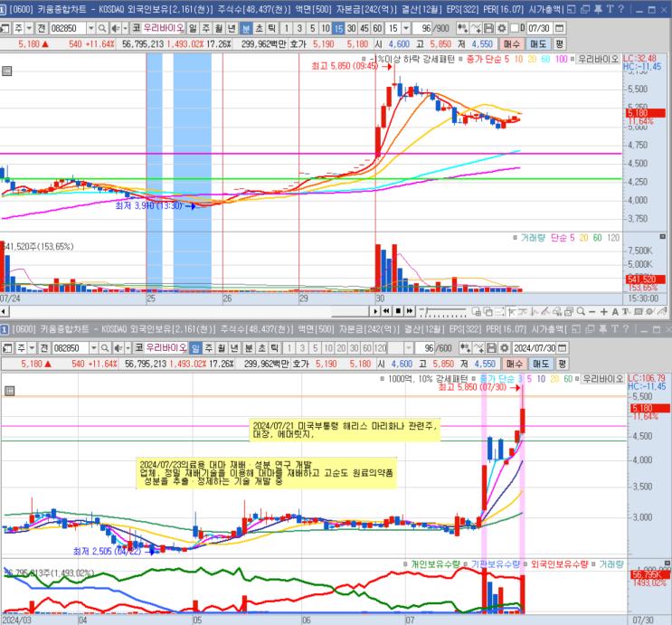Save the top chart with the floppy disk icon
672x625 pixels.
(488, 28)
